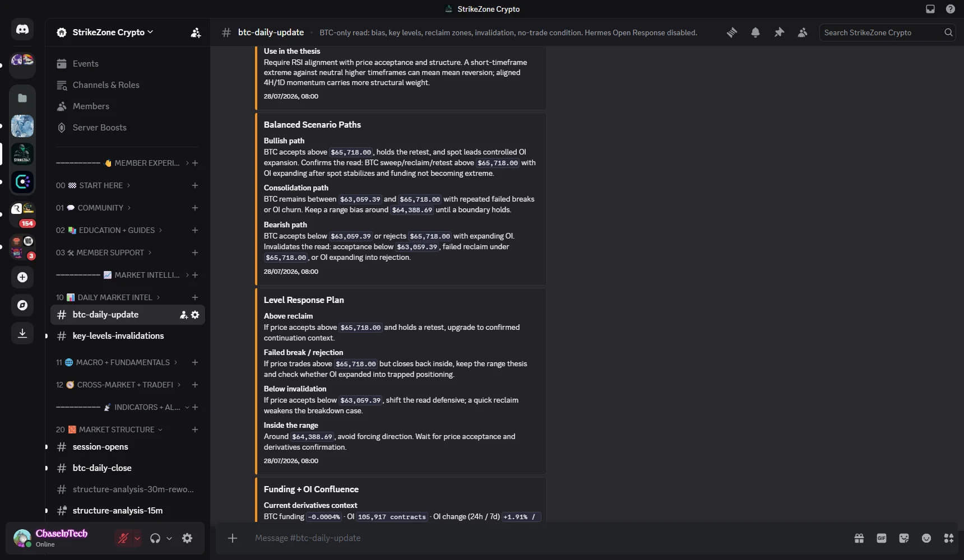Expand 03 MEMBER SUPPORT category
Viewport: 964px width, 560px height.
104,253
